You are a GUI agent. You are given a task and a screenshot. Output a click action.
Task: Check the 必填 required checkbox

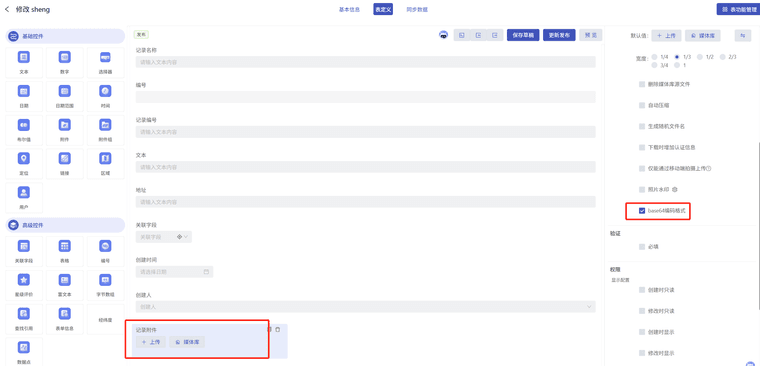[x=642, y=247]
